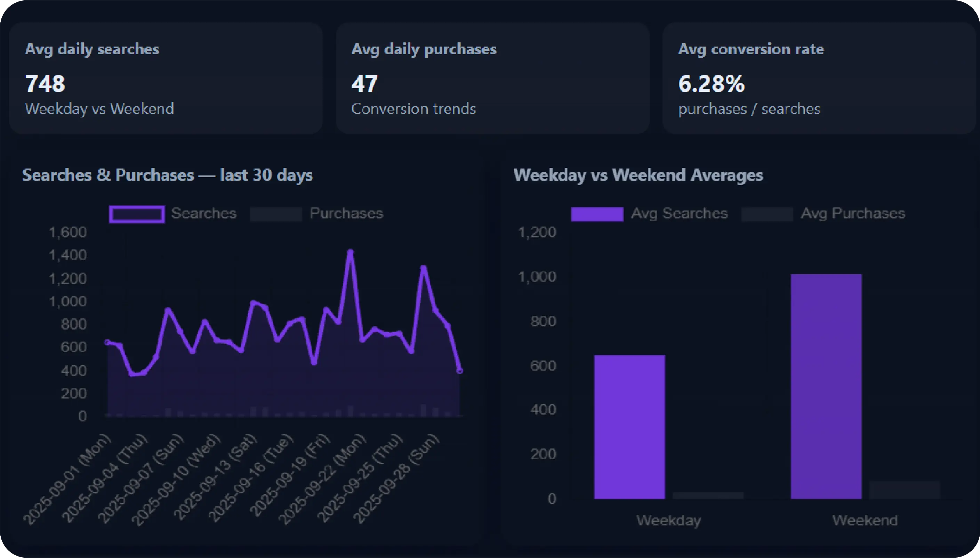Screen dimensions: 980x558
Task: Toggle the Purchases legend label
Action: [x=346, y=213]
